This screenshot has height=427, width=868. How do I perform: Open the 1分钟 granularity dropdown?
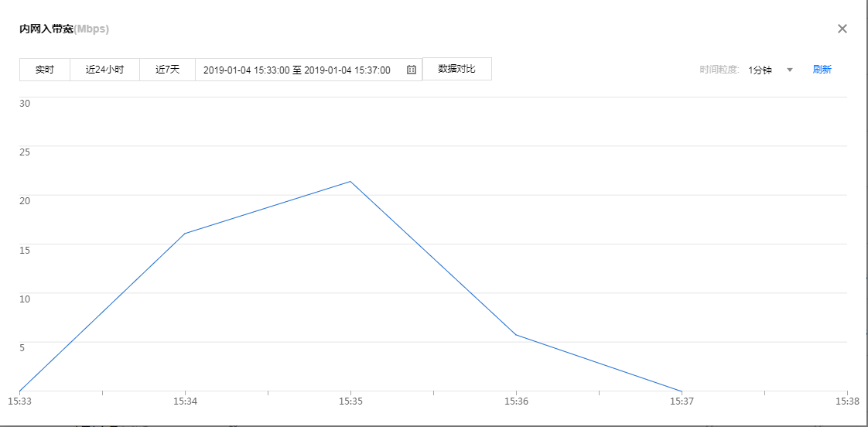click(760, 70)
